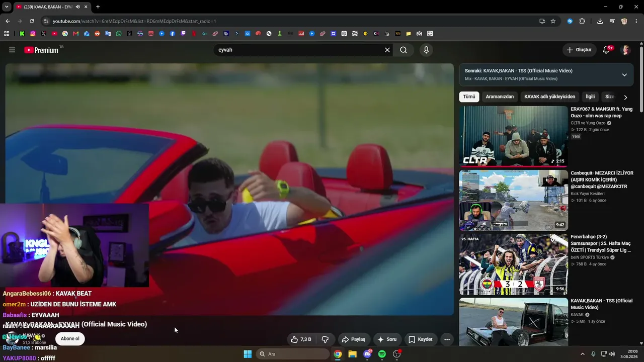The height and width of the screenshot is (362, 644).
Task: Go back with browser back arrow
Action: click(x=8, y=21)
